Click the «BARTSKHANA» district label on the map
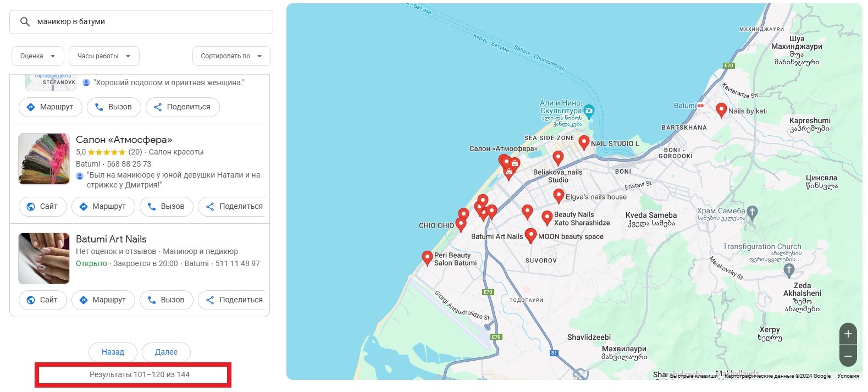 684,128
